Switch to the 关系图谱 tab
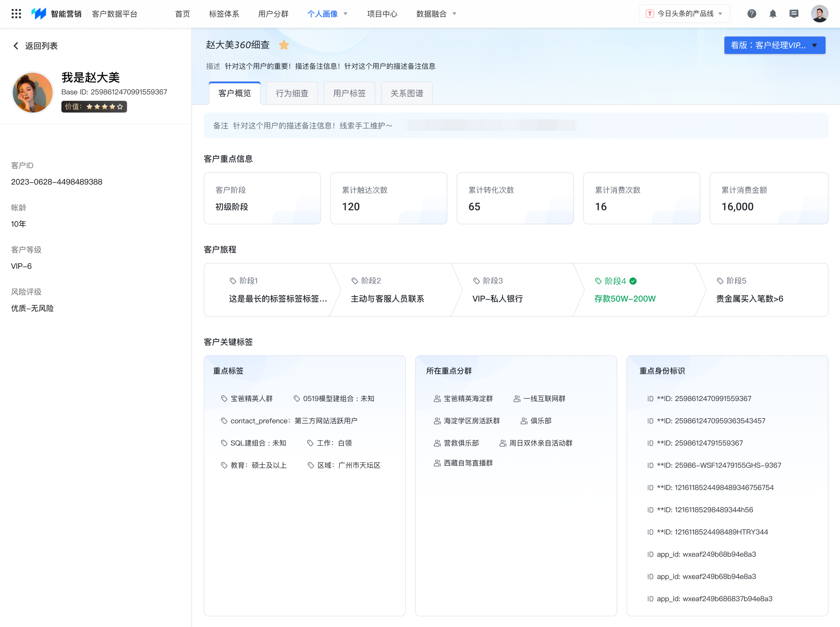840x627 pixels. click(x=407, y=93)
